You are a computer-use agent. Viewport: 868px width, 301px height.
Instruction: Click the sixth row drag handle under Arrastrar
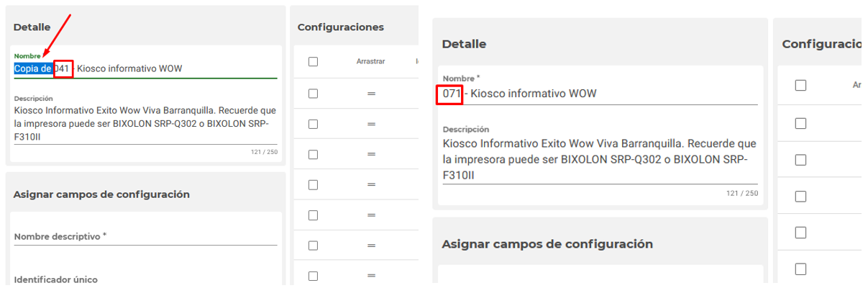(x=372, y=245)
